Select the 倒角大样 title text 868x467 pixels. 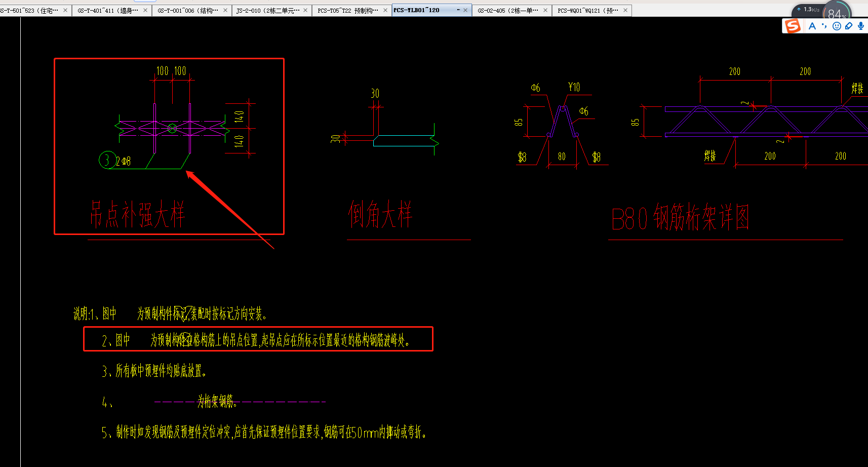pos(380,214)
